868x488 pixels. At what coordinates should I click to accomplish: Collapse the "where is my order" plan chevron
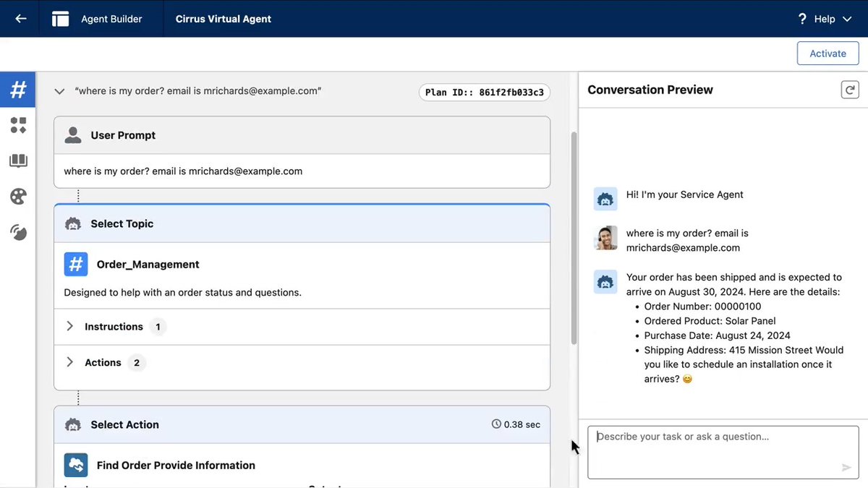(59, 92)
